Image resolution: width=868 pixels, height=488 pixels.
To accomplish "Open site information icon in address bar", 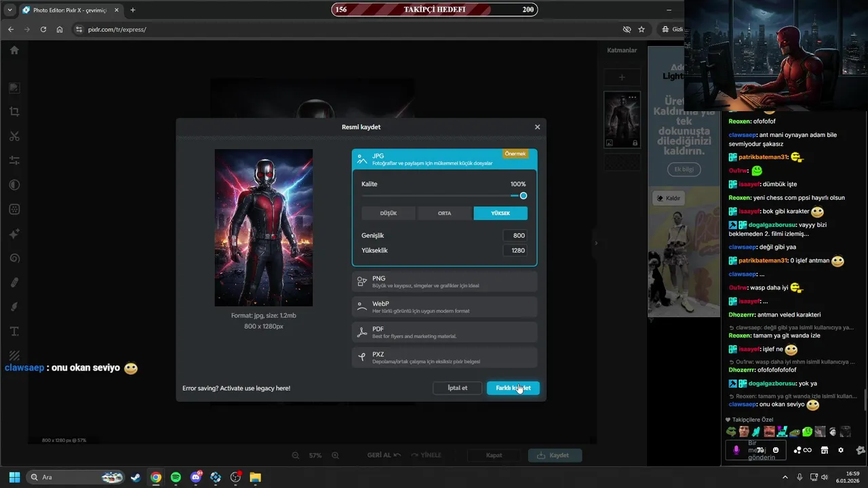I will coord(79,30).
